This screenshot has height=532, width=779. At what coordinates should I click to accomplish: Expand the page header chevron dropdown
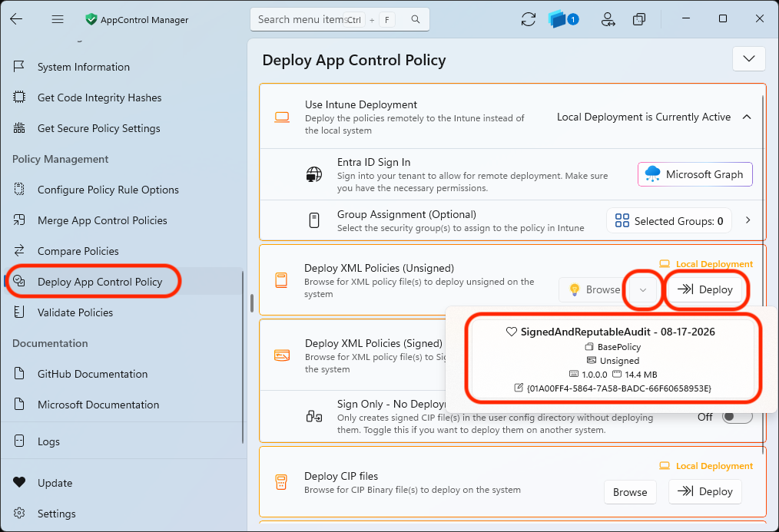pyautogui.click(x=749, y=58)
